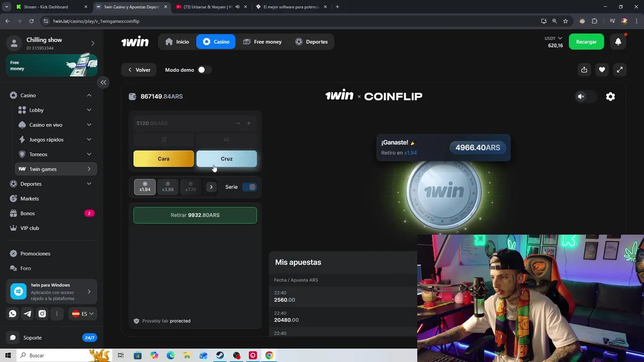Open browser zoom indicator
The image size is (644, 362).
point(554,21)
